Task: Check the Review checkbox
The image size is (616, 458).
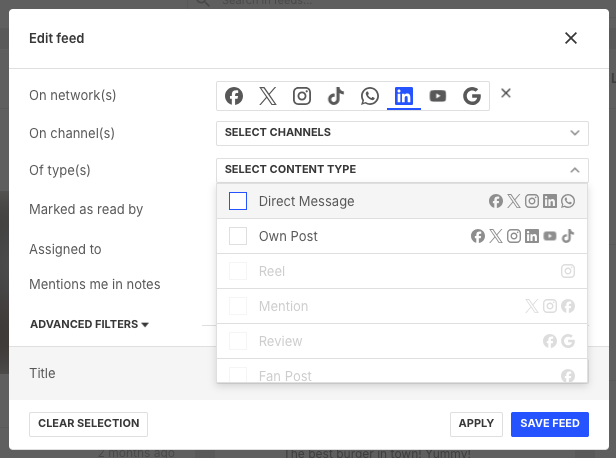Action: point(238,341)
